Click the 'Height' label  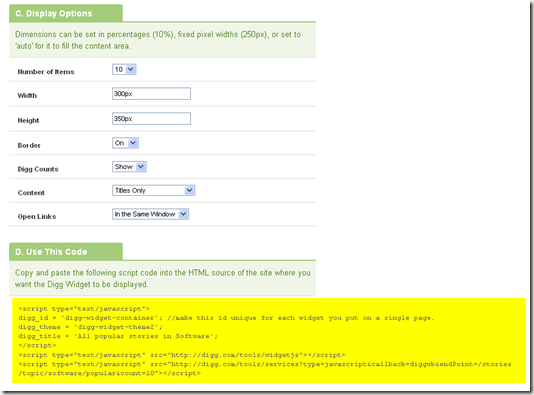pyautogui.click(x=28, y=121)
